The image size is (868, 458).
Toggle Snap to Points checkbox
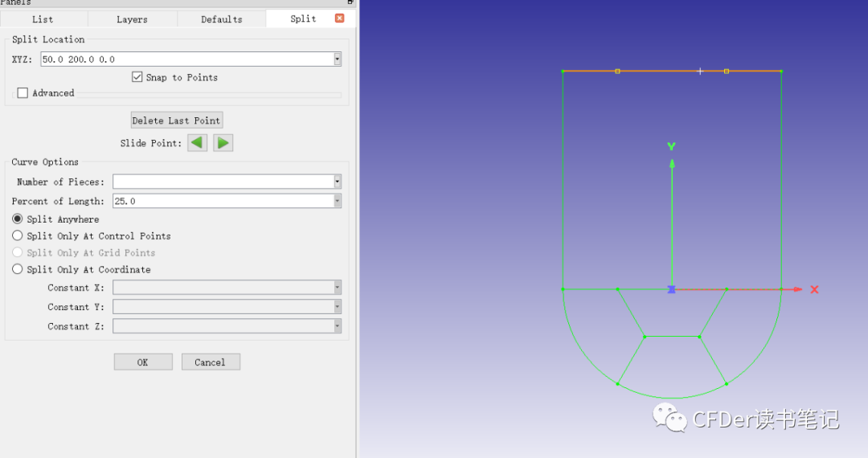click(x=137, y=77)
